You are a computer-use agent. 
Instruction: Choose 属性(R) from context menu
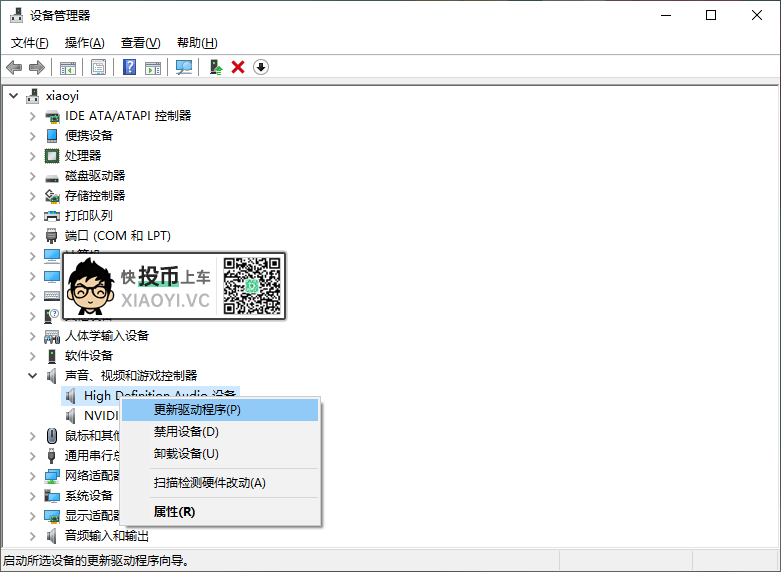coord(220,512)
